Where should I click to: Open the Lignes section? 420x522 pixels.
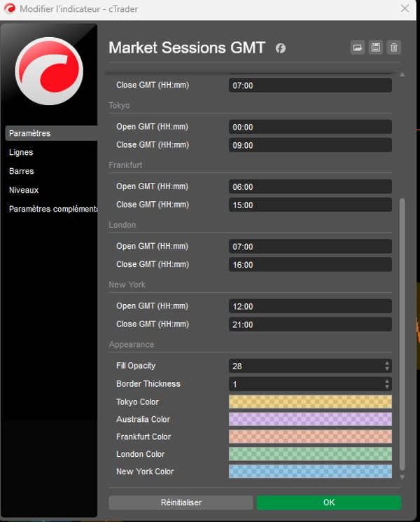tap(21, 152)
